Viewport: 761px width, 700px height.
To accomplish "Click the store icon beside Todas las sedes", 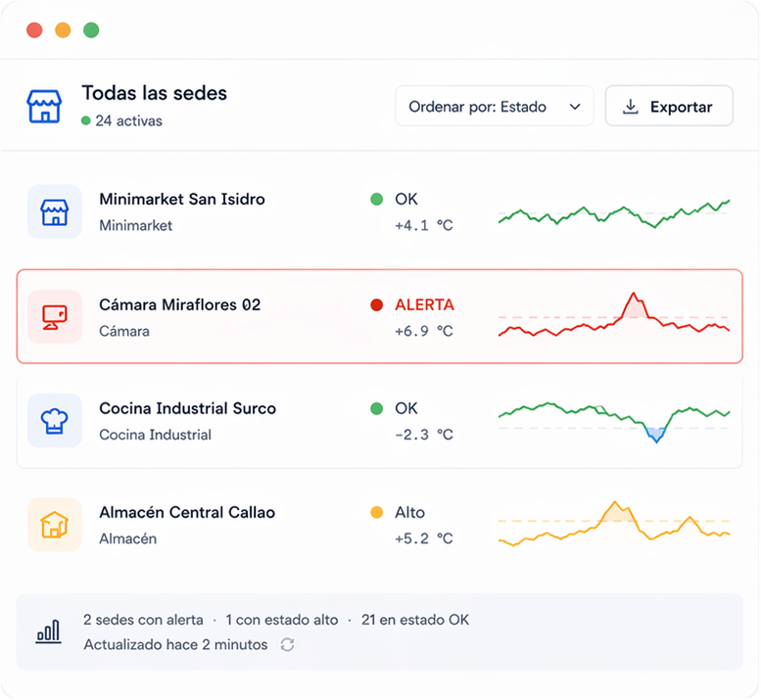I will (x=44, y=106).
